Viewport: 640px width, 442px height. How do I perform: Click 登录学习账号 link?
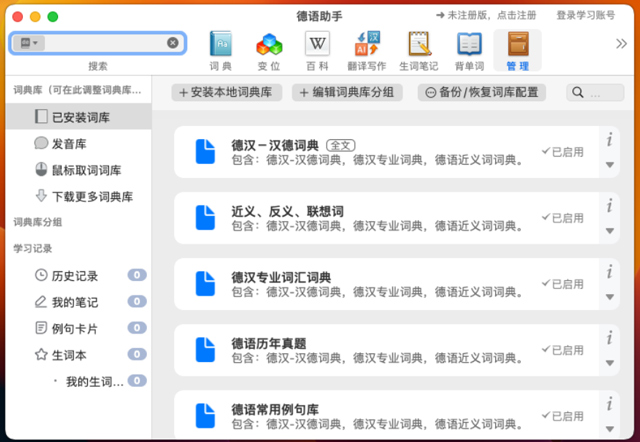(x=586, y=16)
